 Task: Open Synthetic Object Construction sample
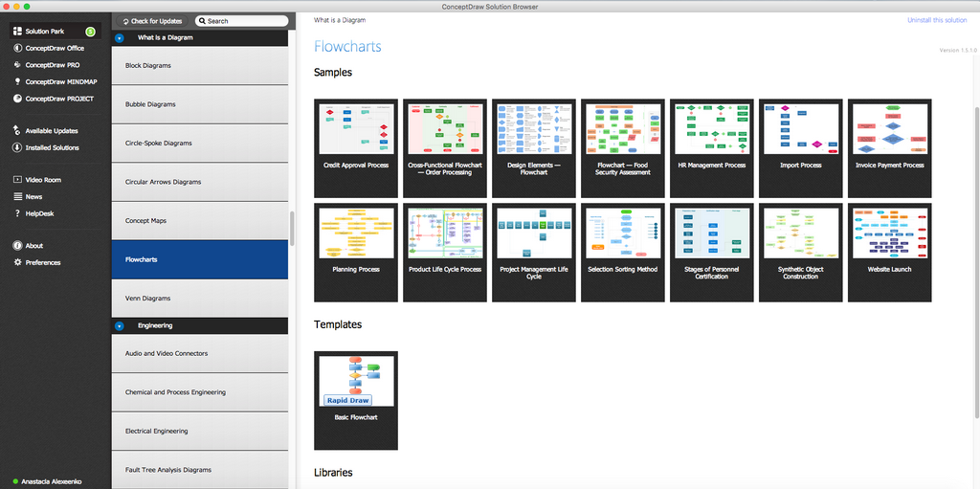pos(801,253)
